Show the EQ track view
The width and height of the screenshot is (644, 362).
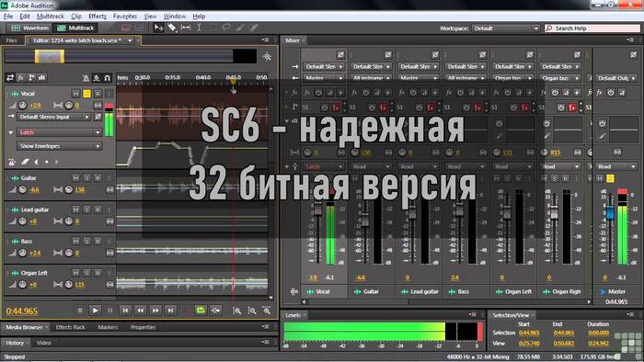point(42,77)
